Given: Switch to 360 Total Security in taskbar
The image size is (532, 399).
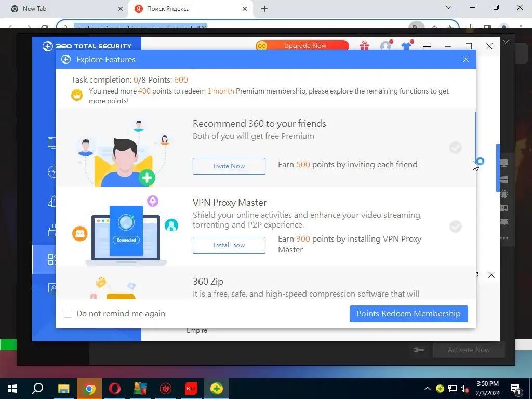Looking at the screenshot, I should 217,389.
